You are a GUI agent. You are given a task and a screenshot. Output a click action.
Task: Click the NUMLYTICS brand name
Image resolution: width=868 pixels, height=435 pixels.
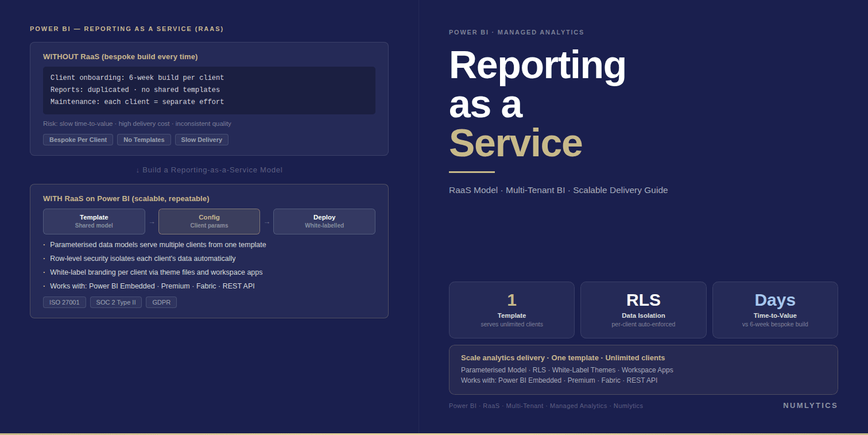click(x=811, y=406)
